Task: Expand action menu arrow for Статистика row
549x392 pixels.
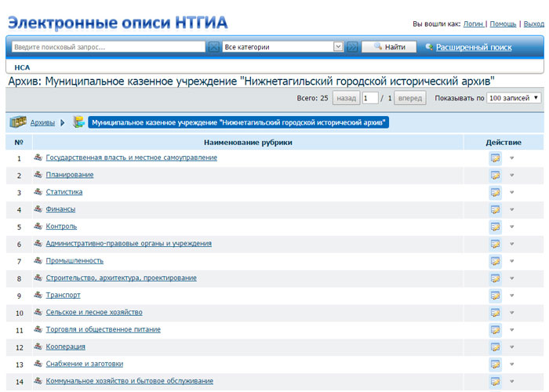Action: pos(511,193)
